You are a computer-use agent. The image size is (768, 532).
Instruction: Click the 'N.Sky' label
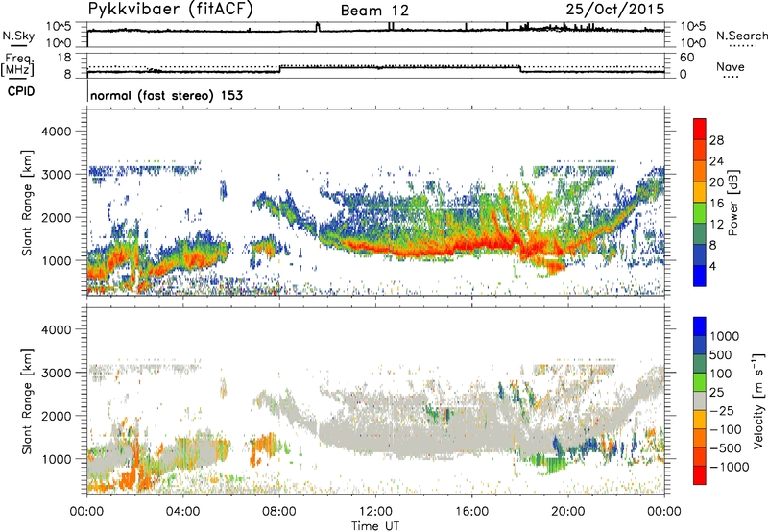click(18, 36)
